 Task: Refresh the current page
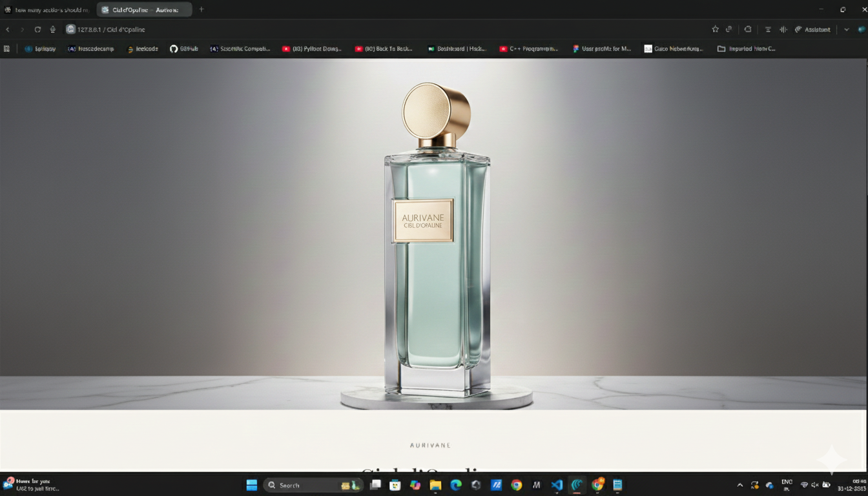37,29
